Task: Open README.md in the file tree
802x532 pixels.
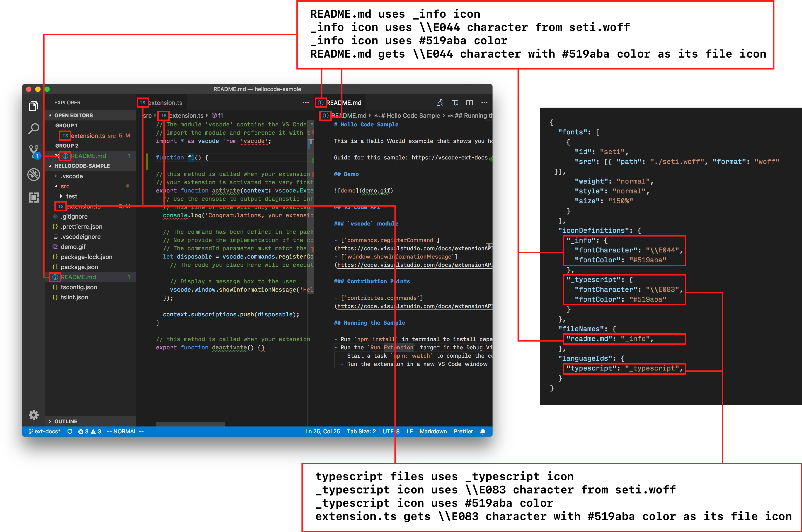Action: pos(90,277)
